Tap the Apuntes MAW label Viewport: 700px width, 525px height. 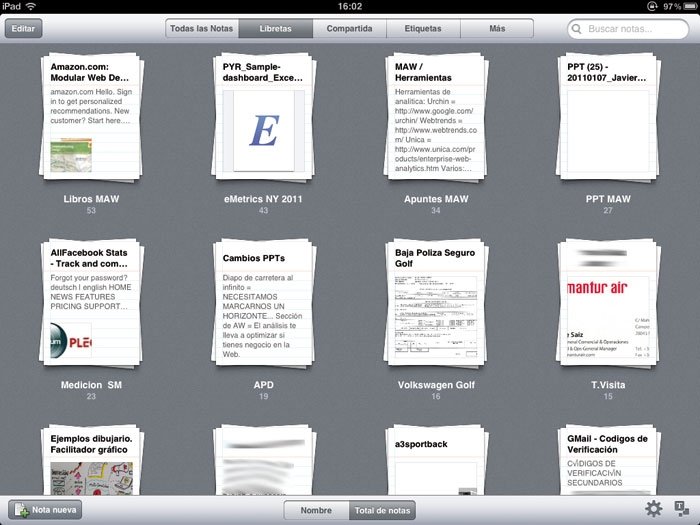[436, 199]
